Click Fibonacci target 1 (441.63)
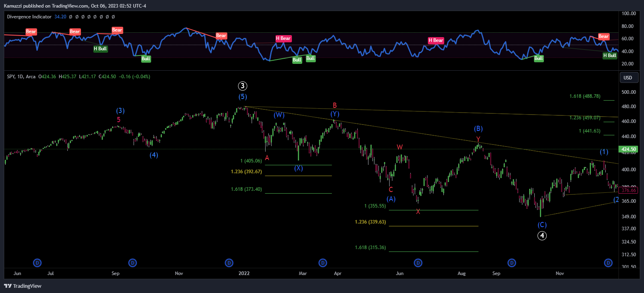The height and width of the screenshot is (293, 644). click(589, 131)
